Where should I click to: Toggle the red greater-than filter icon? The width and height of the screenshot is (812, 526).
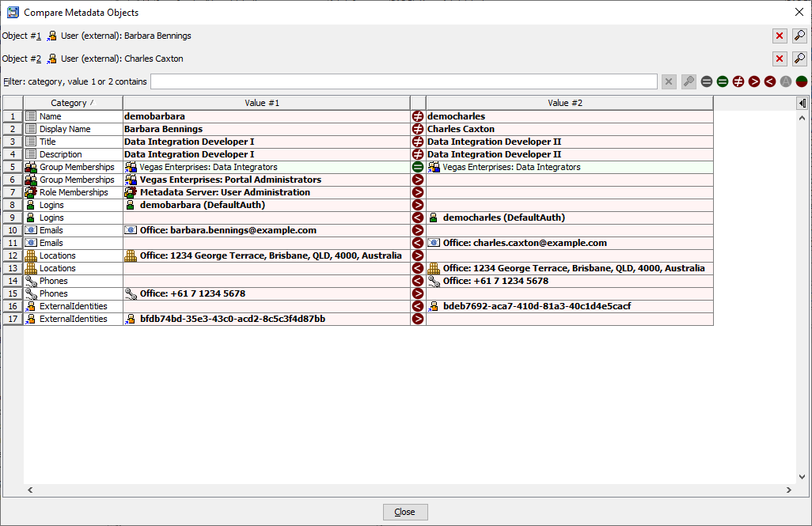click(x=754, y=81)
